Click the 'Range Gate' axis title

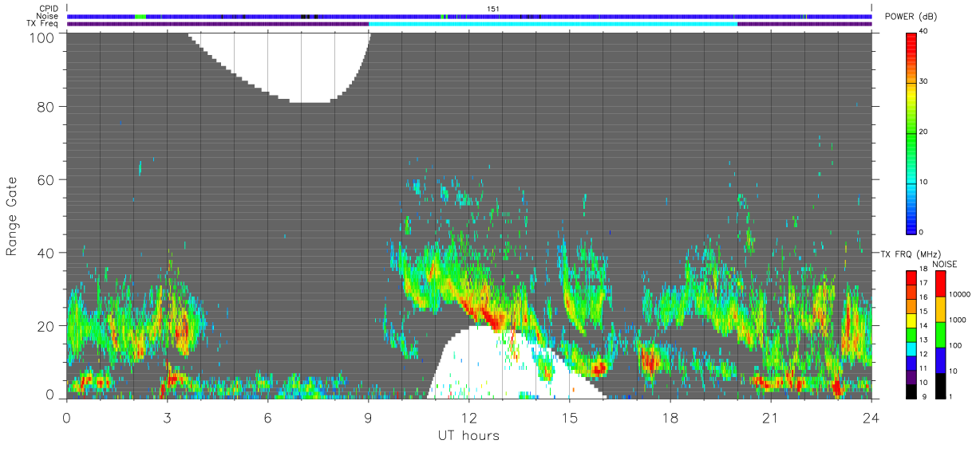click(x=12, y=217)
